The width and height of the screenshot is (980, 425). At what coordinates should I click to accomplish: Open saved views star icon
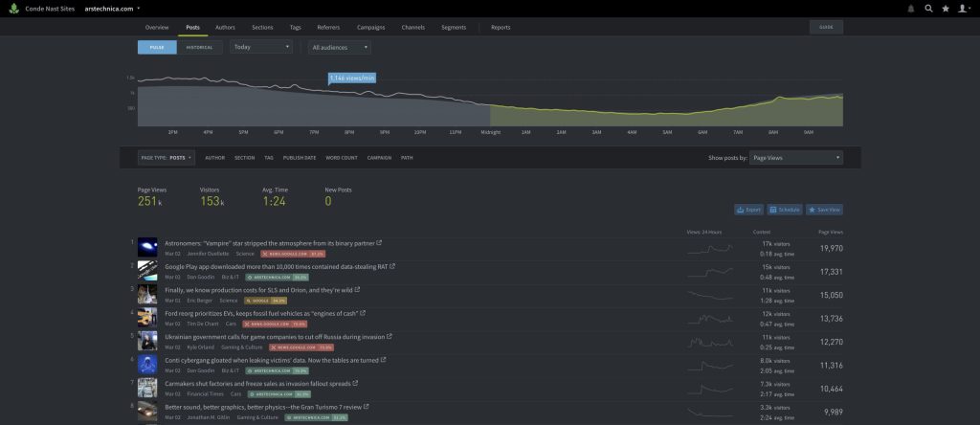pos(946,9)
